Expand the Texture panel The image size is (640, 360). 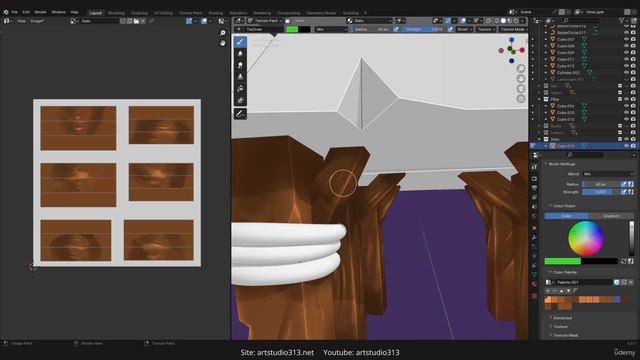pyautogui.click(x=551, y=327)
